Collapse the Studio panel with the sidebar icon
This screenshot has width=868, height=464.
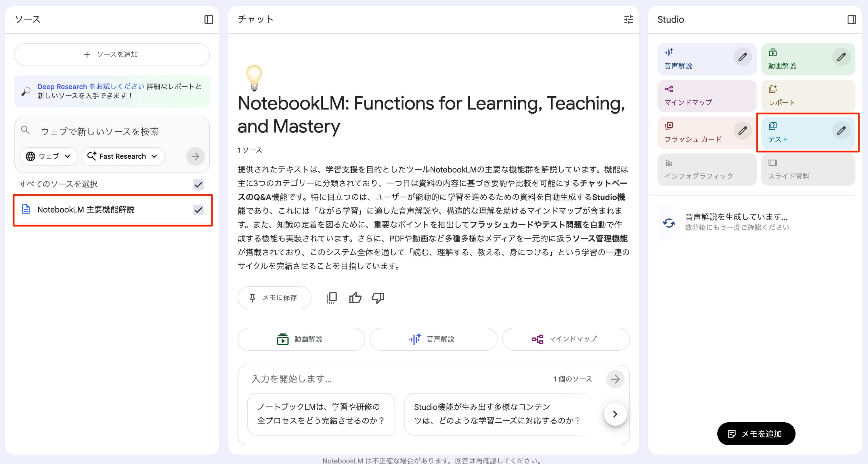(852, 19)
